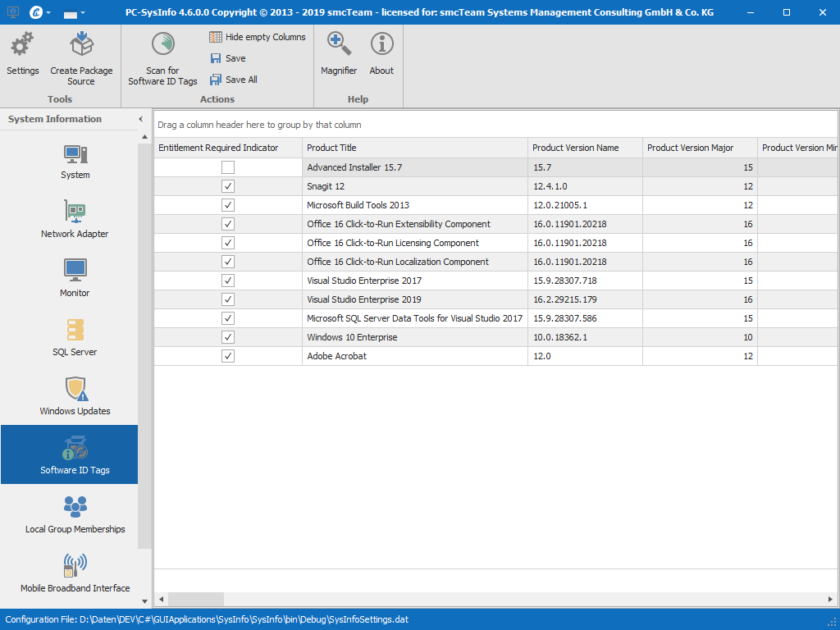Click horizontal scrollbar right arrow

tap(831, 599)
